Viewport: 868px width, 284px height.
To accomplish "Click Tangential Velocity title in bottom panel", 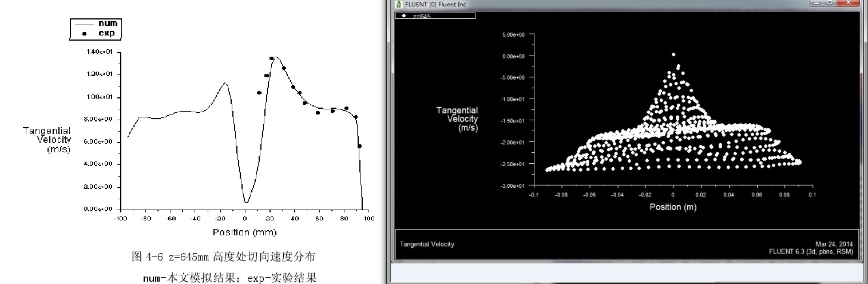I will 427,244.
